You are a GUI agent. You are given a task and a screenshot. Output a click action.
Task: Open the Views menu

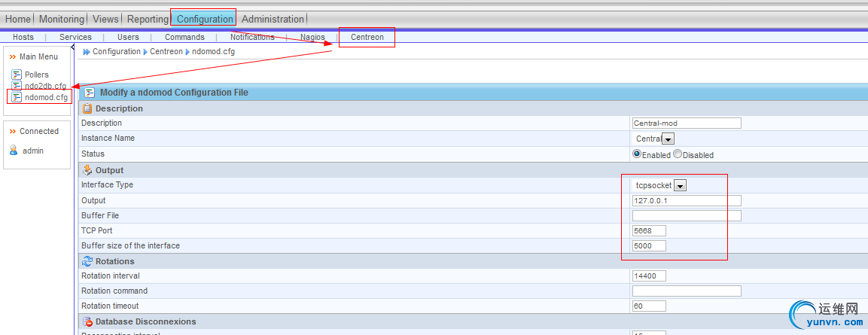point(105,19)
